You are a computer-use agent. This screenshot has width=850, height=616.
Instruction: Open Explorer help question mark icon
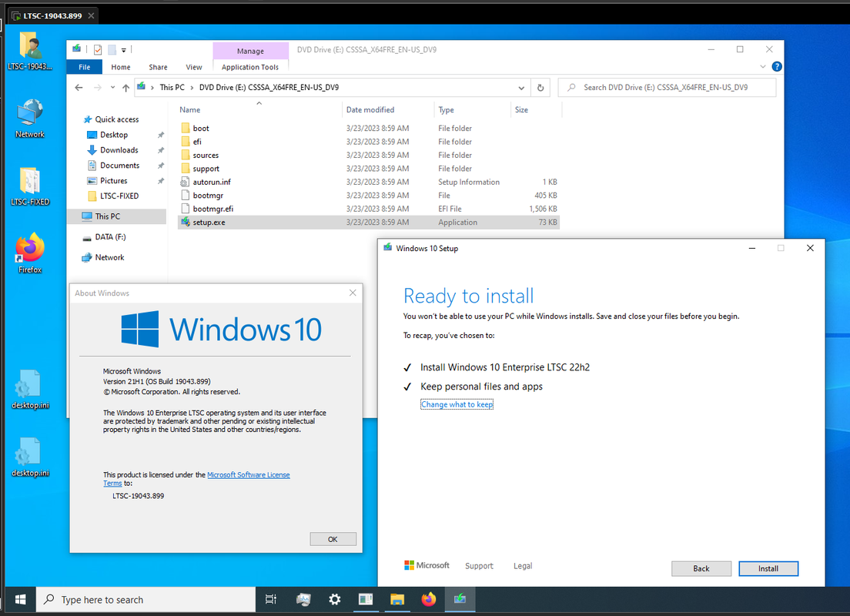tap(777, 67)
